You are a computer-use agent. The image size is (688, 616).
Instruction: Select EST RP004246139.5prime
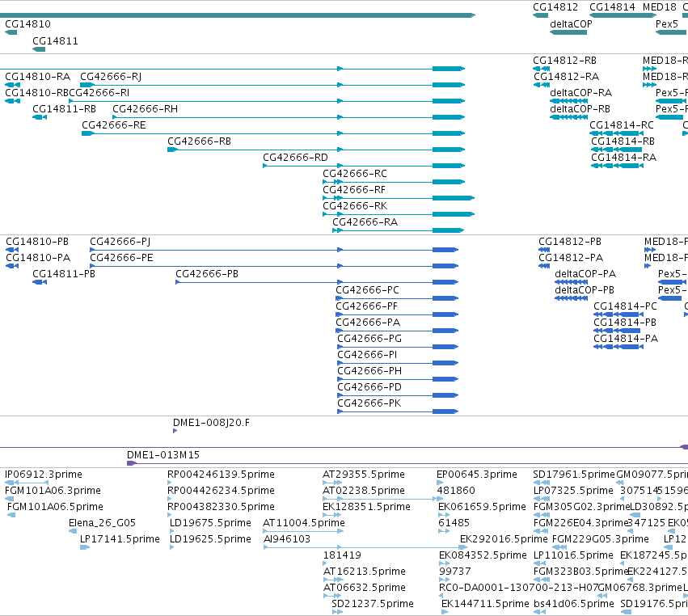tap(221, 475)
